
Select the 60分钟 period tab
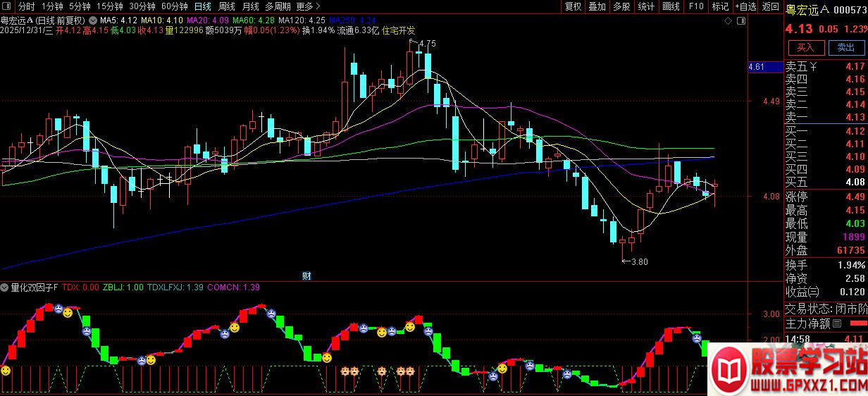[174, 6]
